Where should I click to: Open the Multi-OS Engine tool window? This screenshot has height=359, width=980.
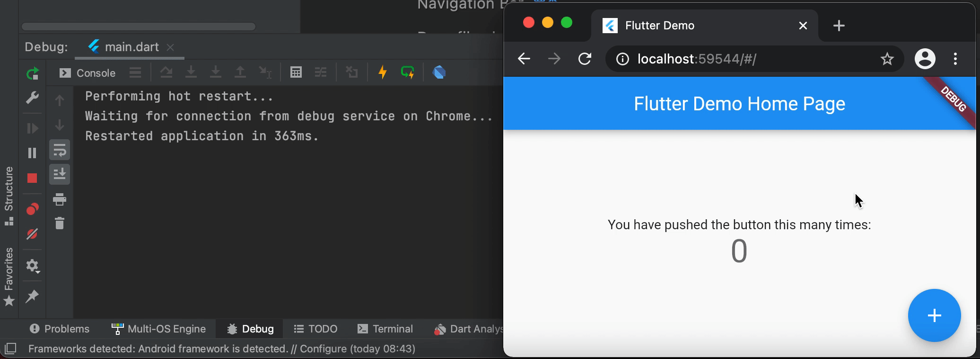(x=158, y=329)
